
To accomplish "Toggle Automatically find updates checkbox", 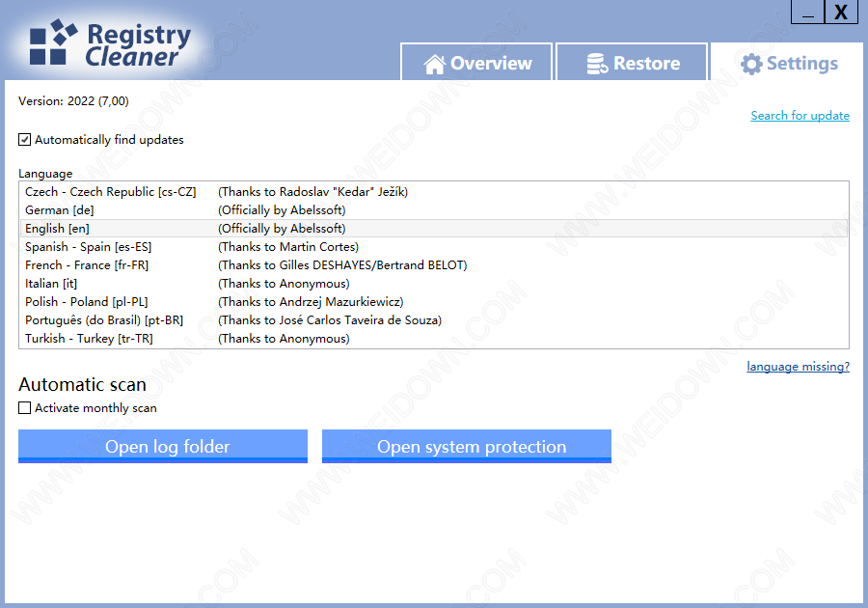I will (24, 140).
